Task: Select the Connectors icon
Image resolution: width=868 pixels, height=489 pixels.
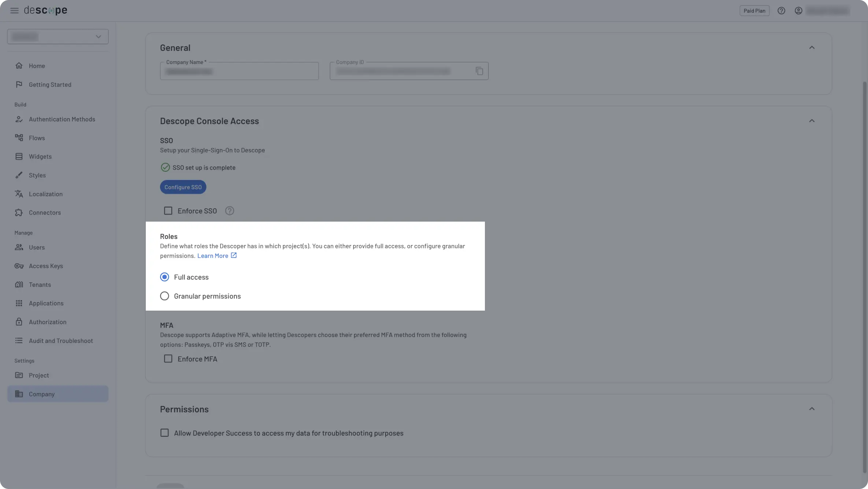Action: coord(19,212)
